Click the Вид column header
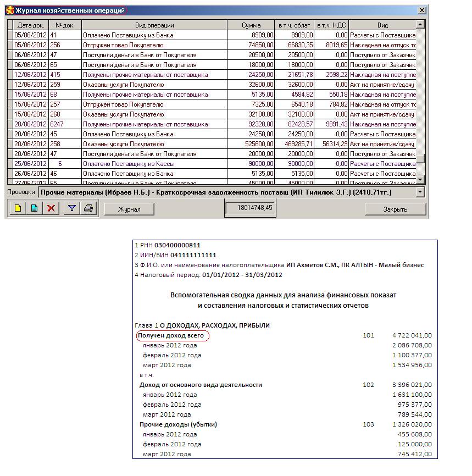 (x=382, y=25)
